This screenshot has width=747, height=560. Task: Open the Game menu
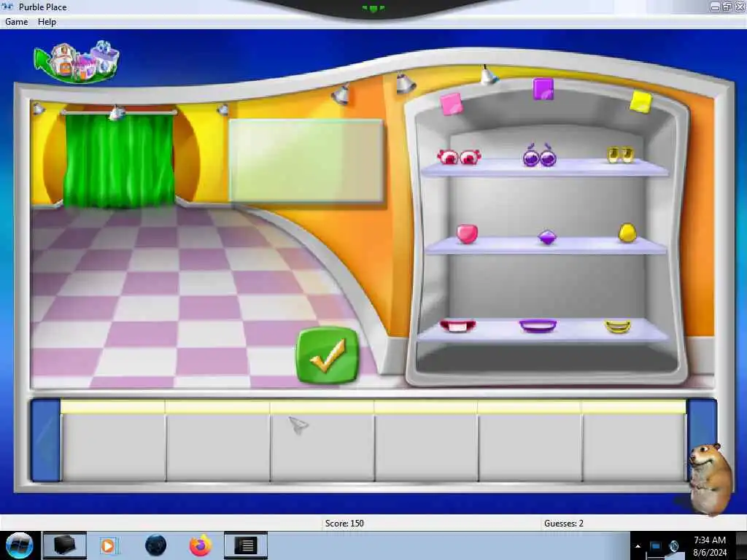tap(16, 22)
